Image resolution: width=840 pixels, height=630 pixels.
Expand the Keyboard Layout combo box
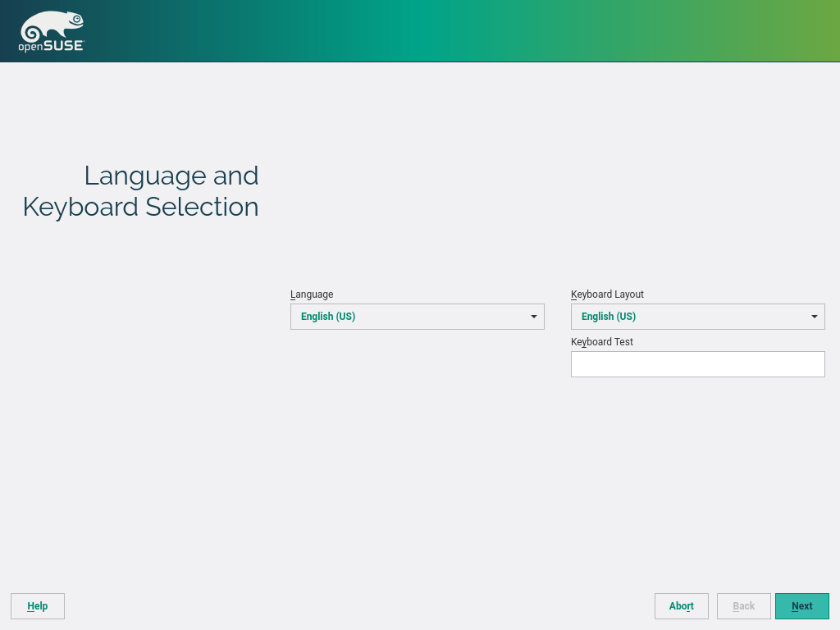(x=697, y=317)
